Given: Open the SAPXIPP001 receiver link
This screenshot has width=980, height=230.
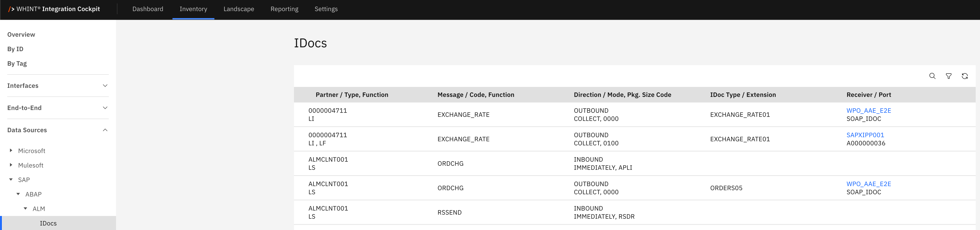Looking at the screenshot, I should [x=865, y=135].
